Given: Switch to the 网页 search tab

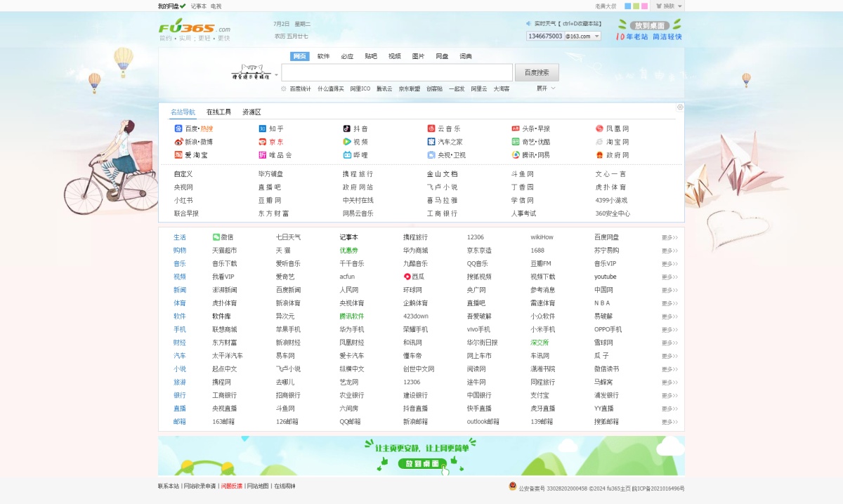Looking at the screenshot, I should point(300,56).
